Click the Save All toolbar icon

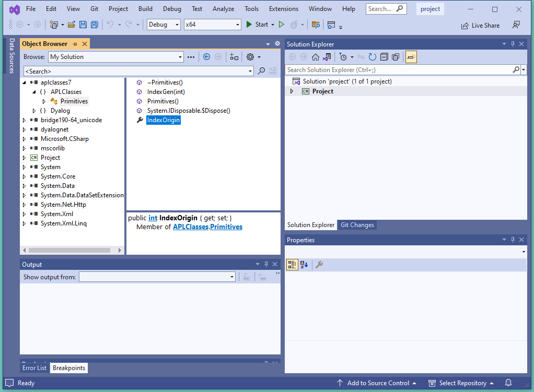tap(94, 25)
